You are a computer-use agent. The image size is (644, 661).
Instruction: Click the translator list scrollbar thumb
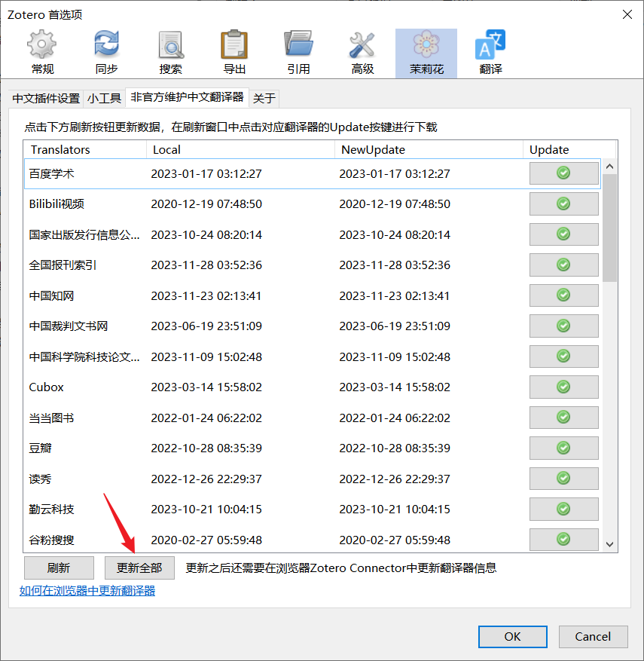point(609,228)
